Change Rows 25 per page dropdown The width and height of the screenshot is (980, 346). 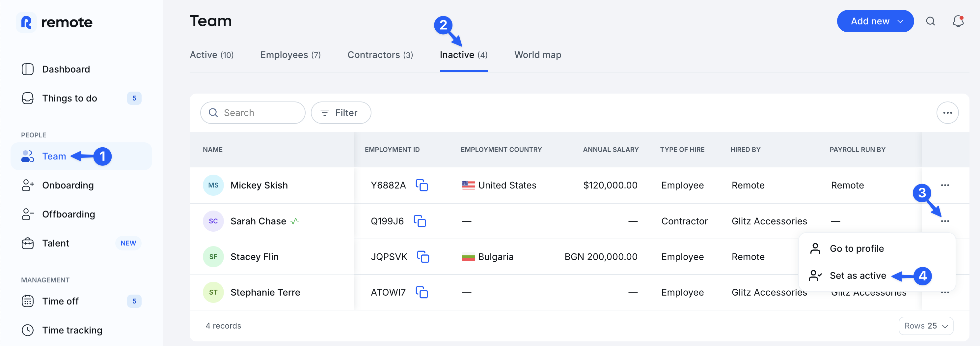click(x=926, y=326)
